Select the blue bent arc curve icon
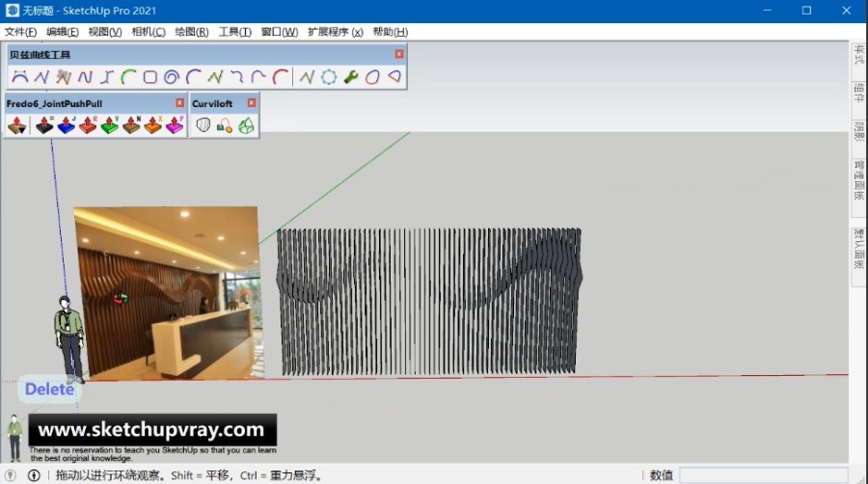868x484 pixels. [x=258, y=77]
